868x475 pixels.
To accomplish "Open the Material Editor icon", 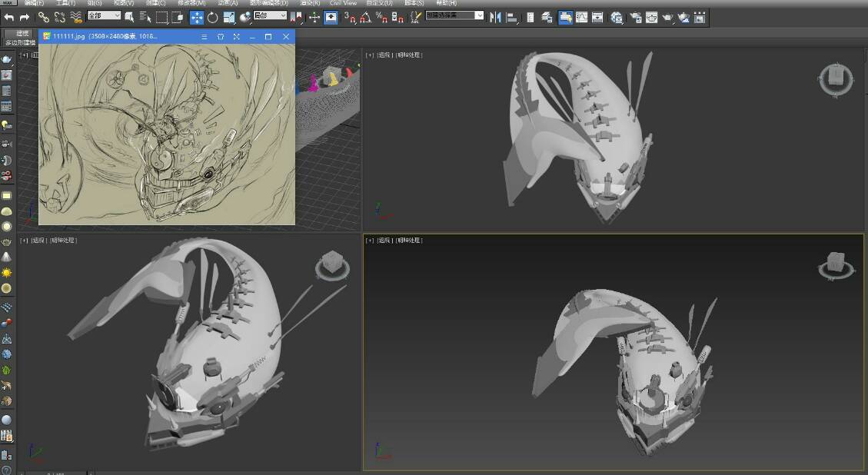I will tap(616, 17).
